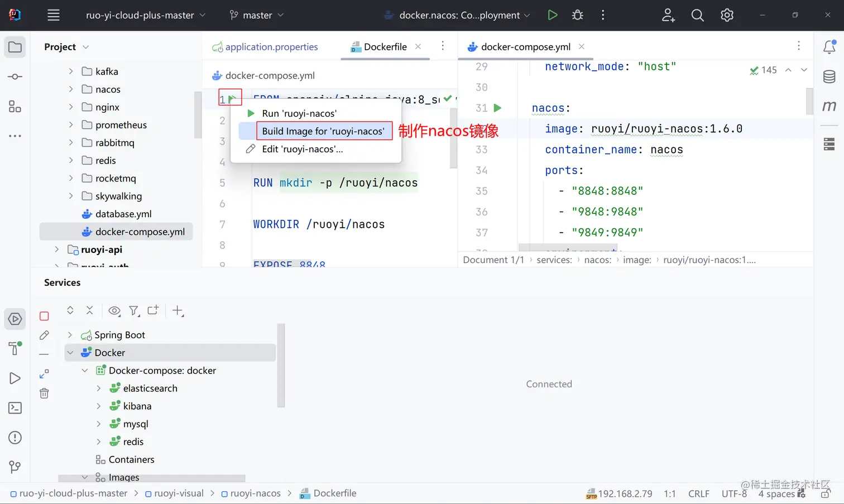Switch to application.properties tab
This screenshot has height=504, width=844.
click(x=265, y=47)
